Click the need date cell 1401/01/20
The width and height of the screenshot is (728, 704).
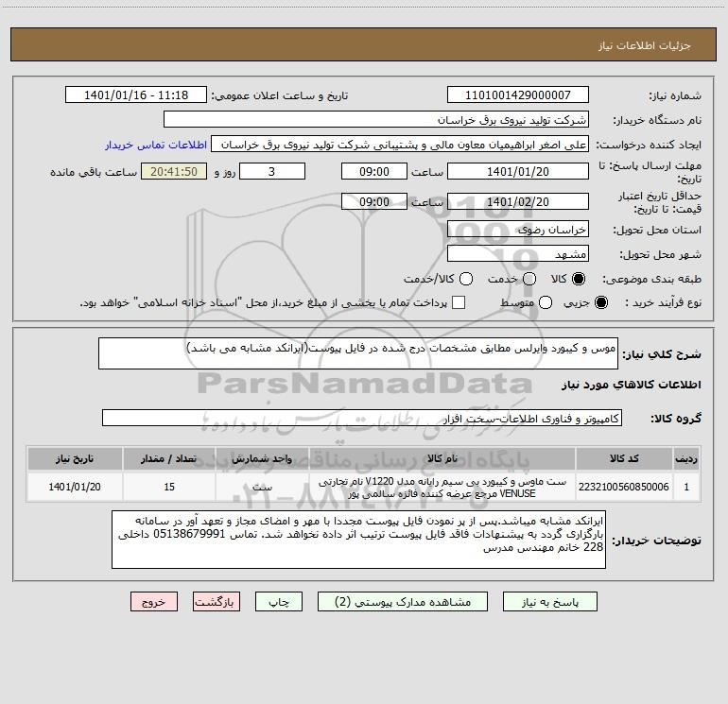tap(75, 487)
